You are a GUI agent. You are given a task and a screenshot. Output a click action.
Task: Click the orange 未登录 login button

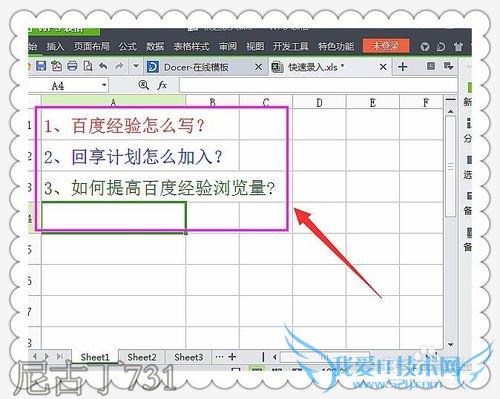(x=386, y=46)
